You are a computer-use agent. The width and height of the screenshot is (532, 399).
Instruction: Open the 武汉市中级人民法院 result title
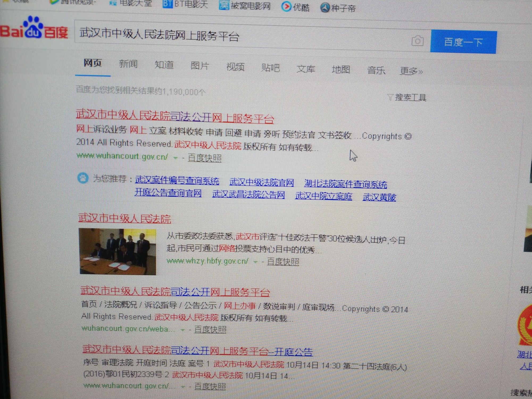pyautogui.click(x=124, y=219)
